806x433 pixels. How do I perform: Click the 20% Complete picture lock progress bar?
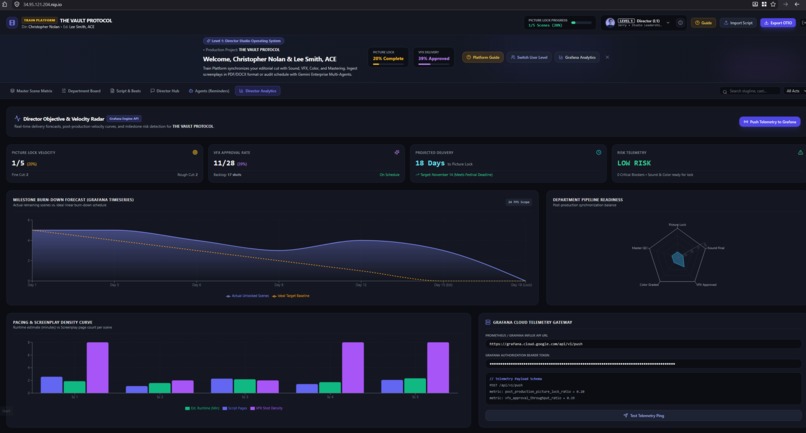(388, 64)
